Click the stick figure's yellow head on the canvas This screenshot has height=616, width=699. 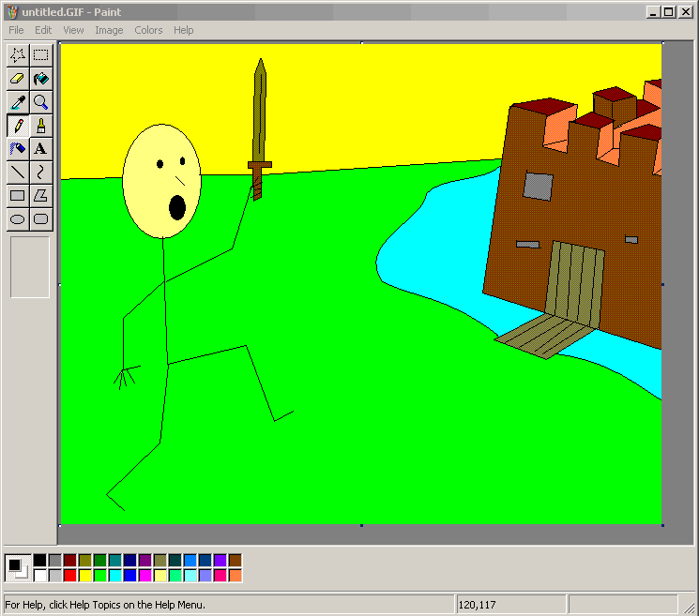161,181
